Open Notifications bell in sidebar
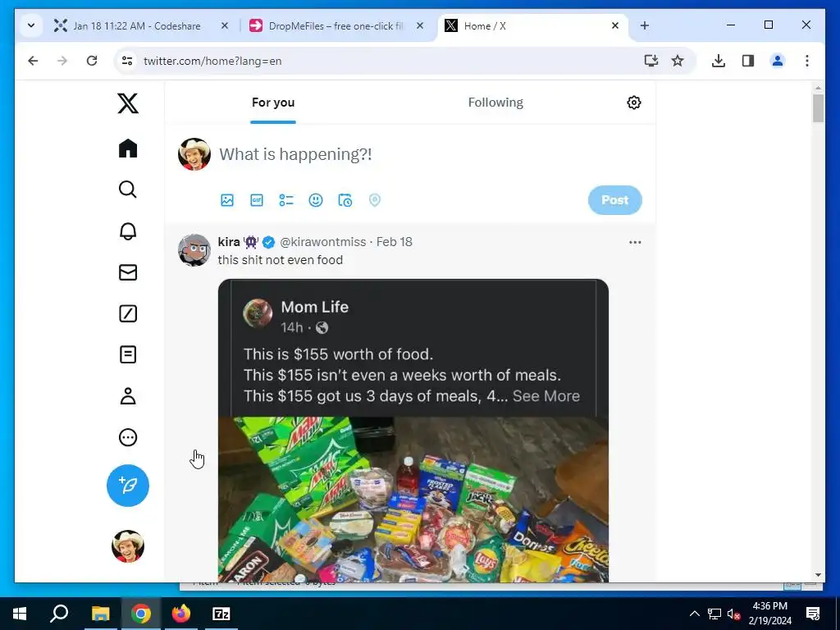 127,231
